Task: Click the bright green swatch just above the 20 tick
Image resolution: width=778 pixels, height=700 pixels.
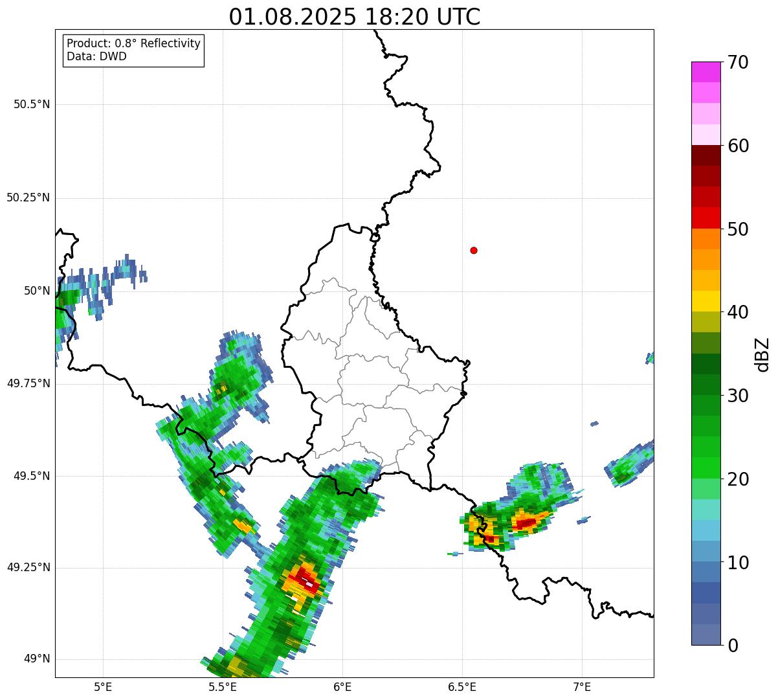Action: coord(706,468)
